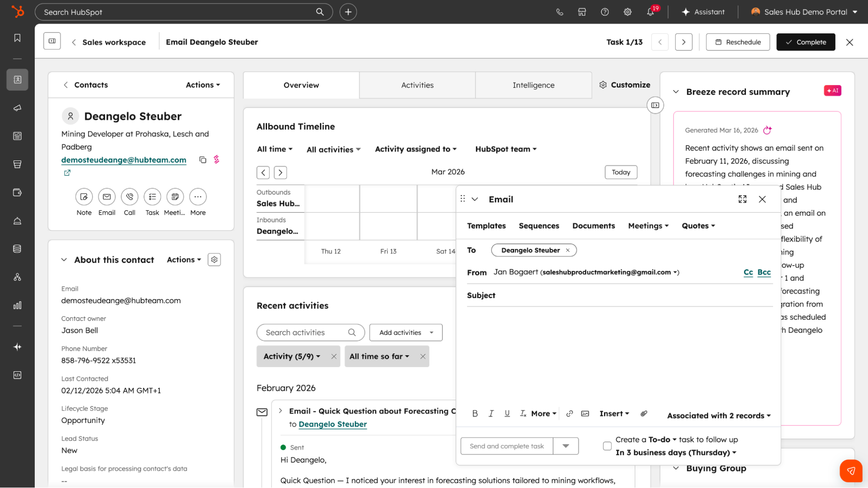The image size is (868, 488).
Task: Apply underline formatting in email composer
Action: [x=507, y=414]
